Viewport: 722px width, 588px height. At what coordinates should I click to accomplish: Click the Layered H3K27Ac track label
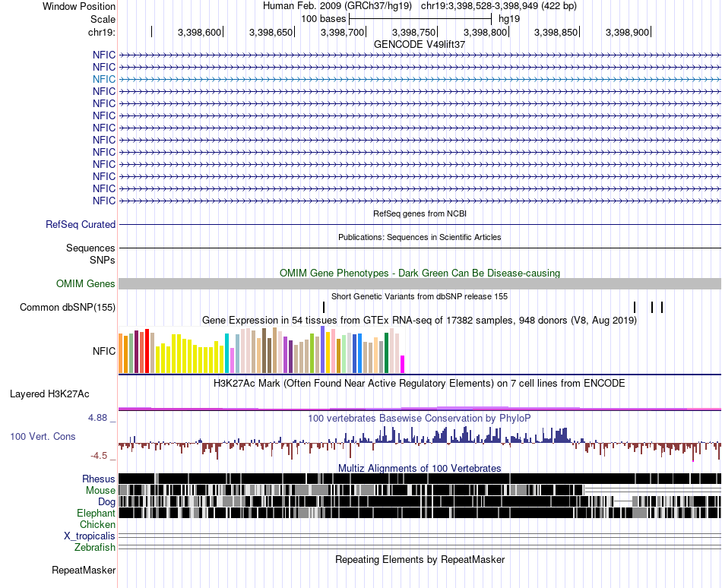click(x=49, y=394)
